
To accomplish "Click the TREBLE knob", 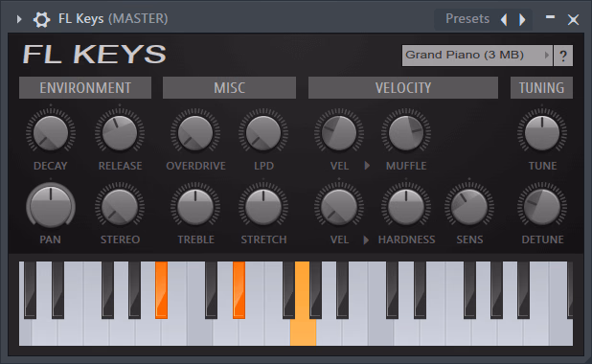I will point(195,207).
